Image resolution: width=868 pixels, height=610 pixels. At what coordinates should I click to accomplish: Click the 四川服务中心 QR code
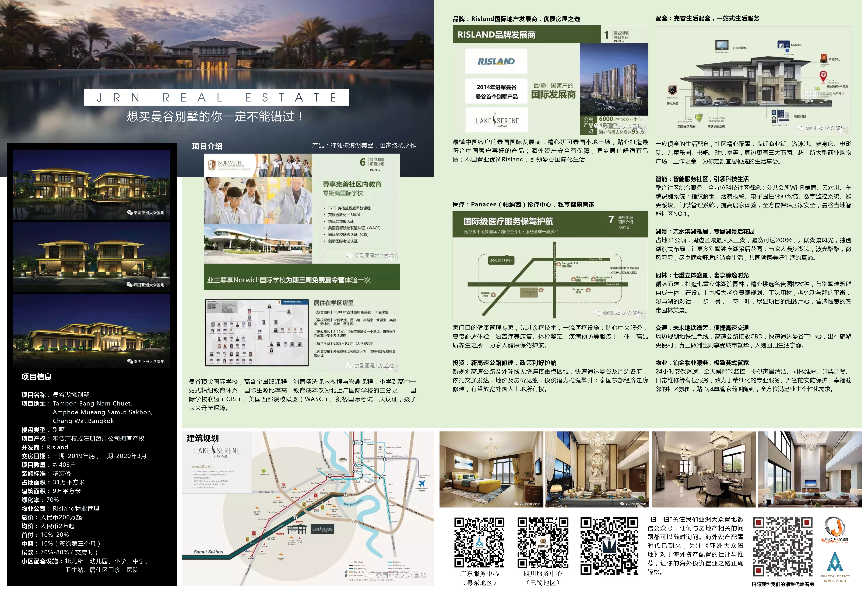pyautogui.click(x=543, y=543)
